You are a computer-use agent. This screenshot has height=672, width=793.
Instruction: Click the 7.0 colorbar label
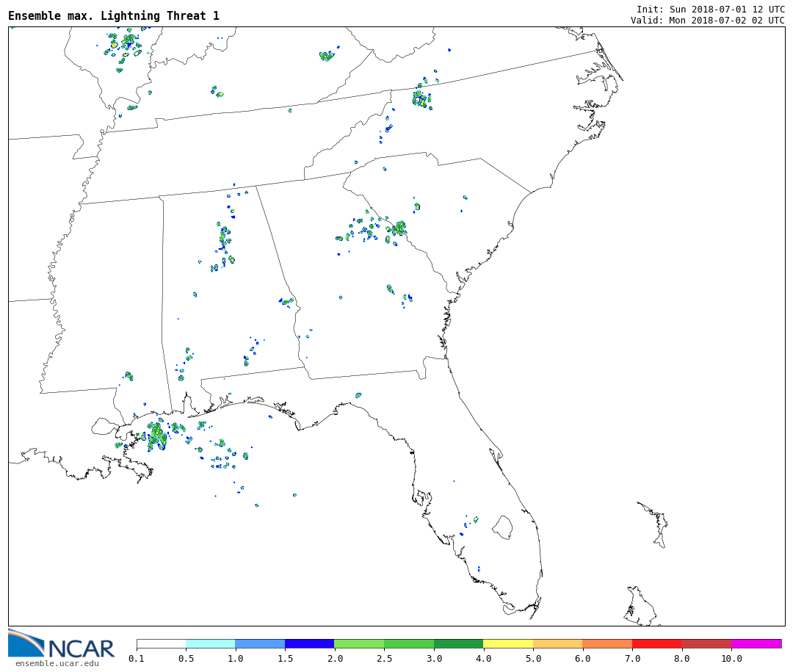click(632, 658)
